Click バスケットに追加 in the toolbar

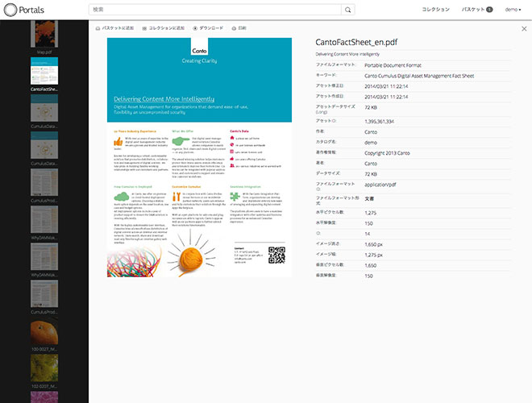click(x=114, y=28)
